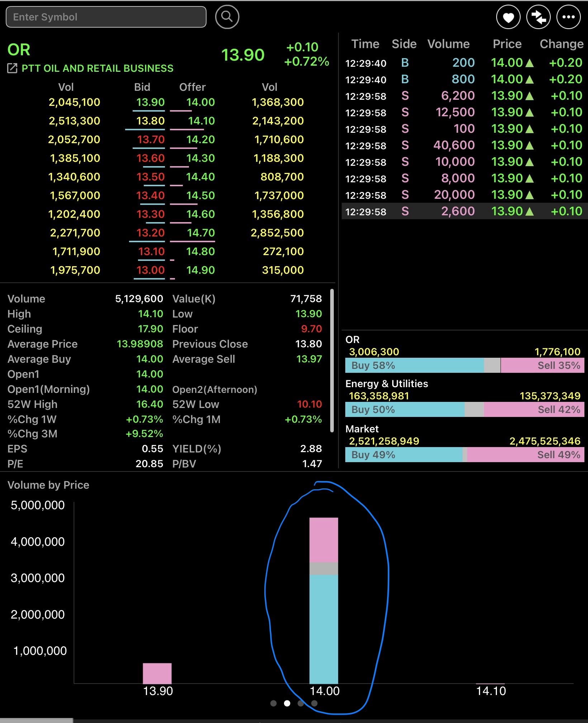Click the Time column header

click(x=365, y=44)
